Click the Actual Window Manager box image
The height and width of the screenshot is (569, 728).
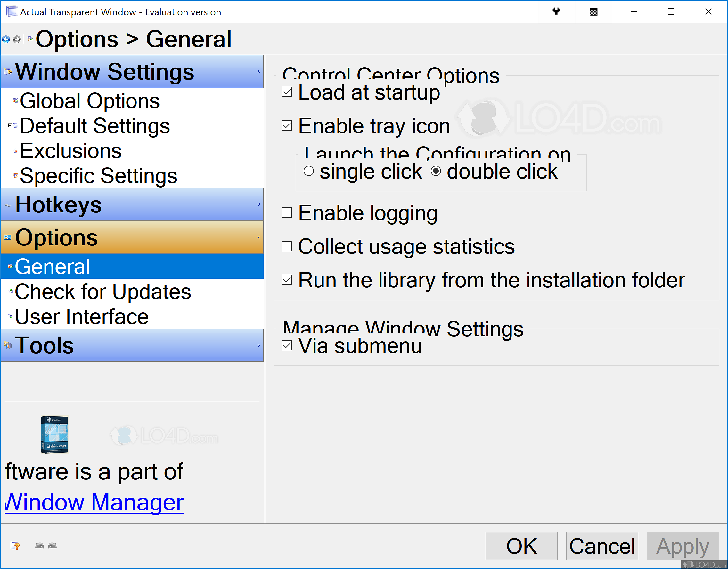pyautogui.click(x=54, y=434)
